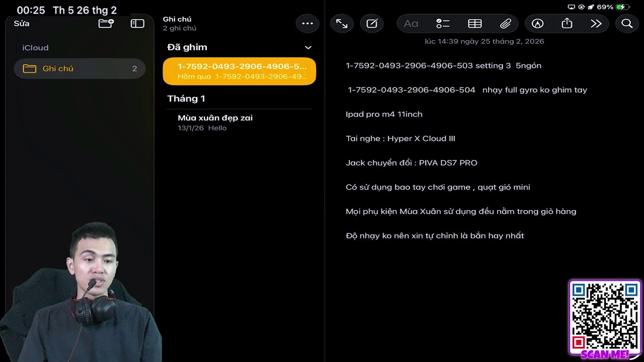The width and height of the screenshot is (644, 362).
Task: Insert a table into the note
Action: coord(475,24)
